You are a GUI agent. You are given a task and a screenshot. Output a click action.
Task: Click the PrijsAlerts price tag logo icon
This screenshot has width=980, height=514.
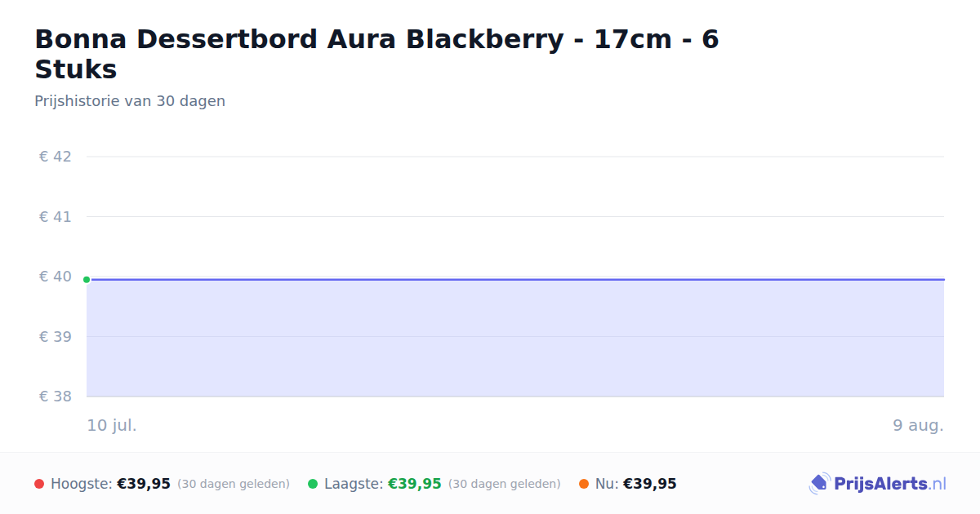coord(819,484)
